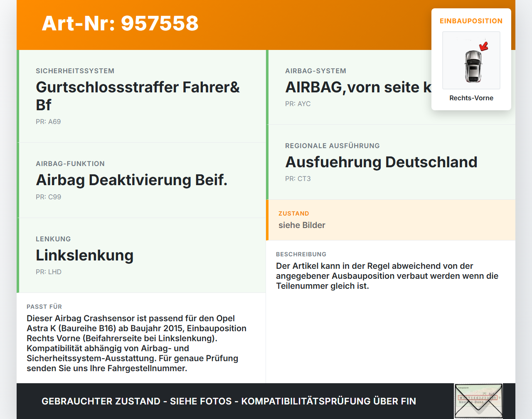Select the Gurtschlossstraffer Fahrer&Bf card
The width and height of the screenshot is (532, 419).
(137, 96)
